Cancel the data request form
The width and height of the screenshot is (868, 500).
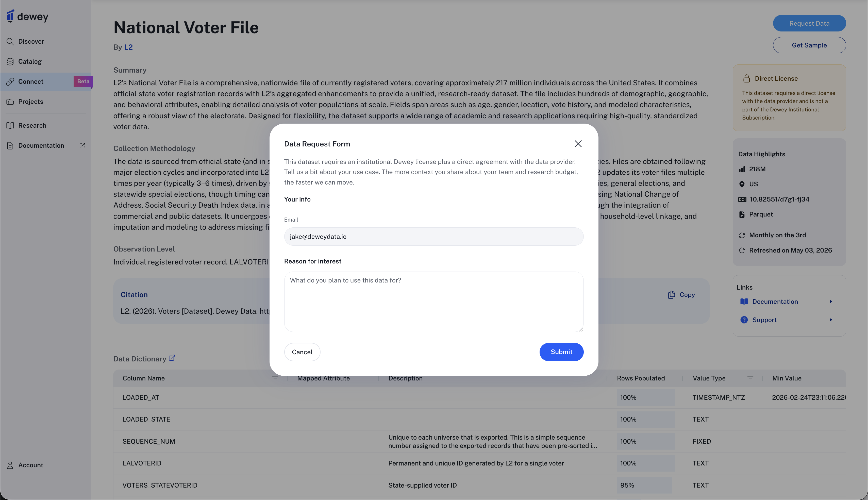pos(302,352)
